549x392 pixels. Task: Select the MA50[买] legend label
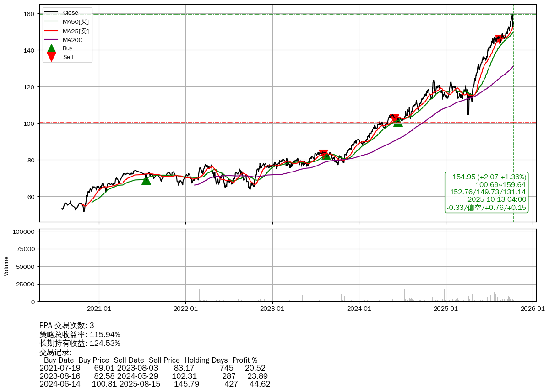tap(76, 21)
